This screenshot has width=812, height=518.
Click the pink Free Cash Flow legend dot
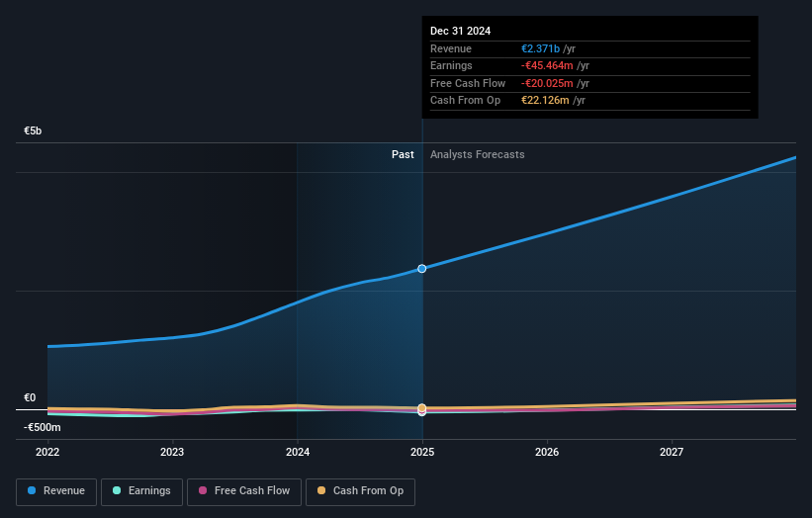(x=203, y=490)
